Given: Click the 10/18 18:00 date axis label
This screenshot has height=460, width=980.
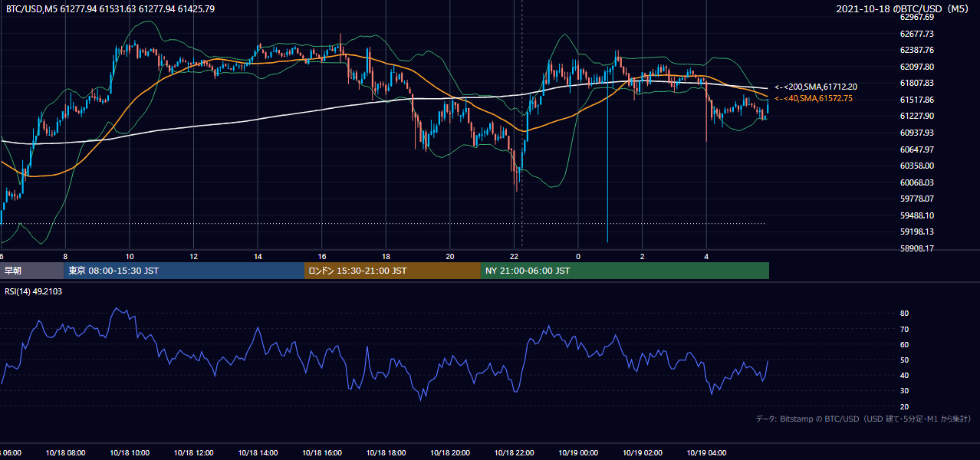Looking at the screenshot, I should click(386, 453).
